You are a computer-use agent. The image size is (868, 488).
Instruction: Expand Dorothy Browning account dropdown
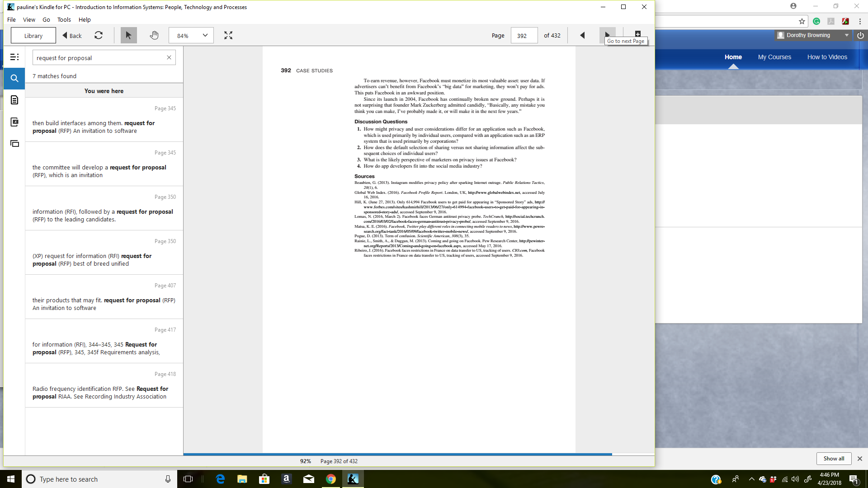click(x=846, y=35)
